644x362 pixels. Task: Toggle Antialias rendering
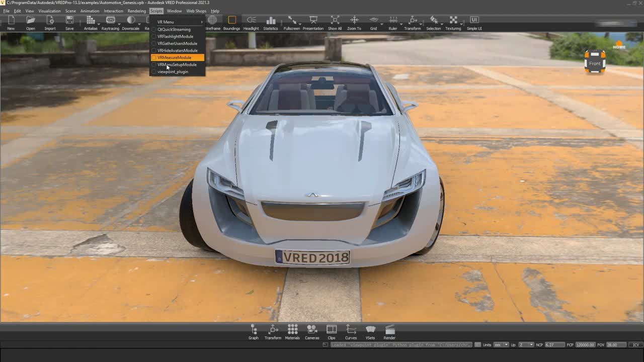click(91, 23)
